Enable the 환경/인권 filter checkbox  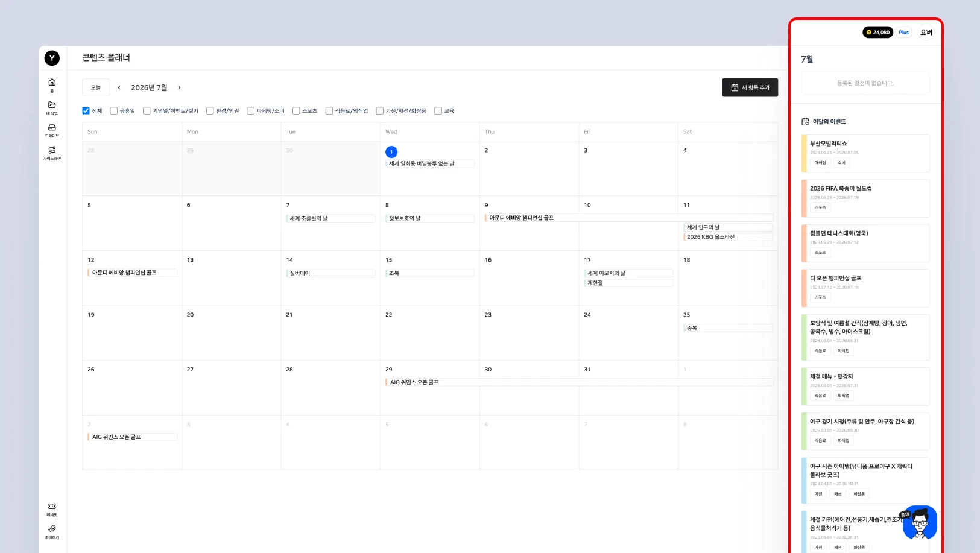coord(210,111)
